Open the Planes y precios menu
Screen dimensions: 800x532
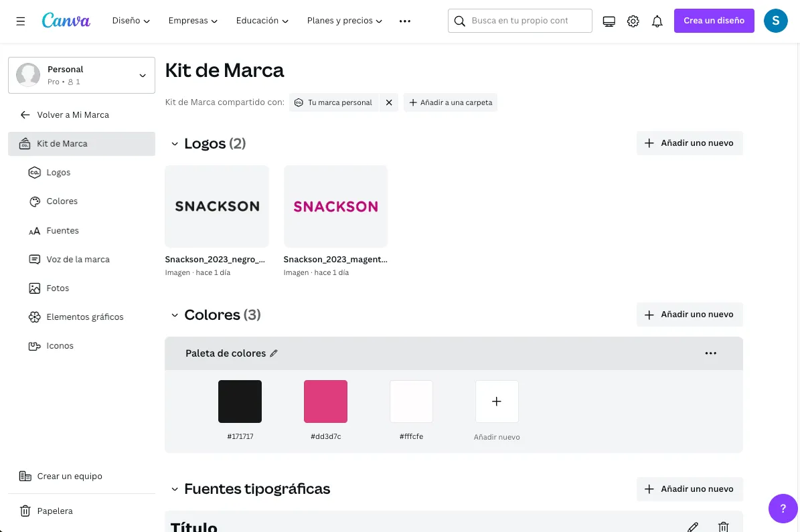(x=344, y=21)
